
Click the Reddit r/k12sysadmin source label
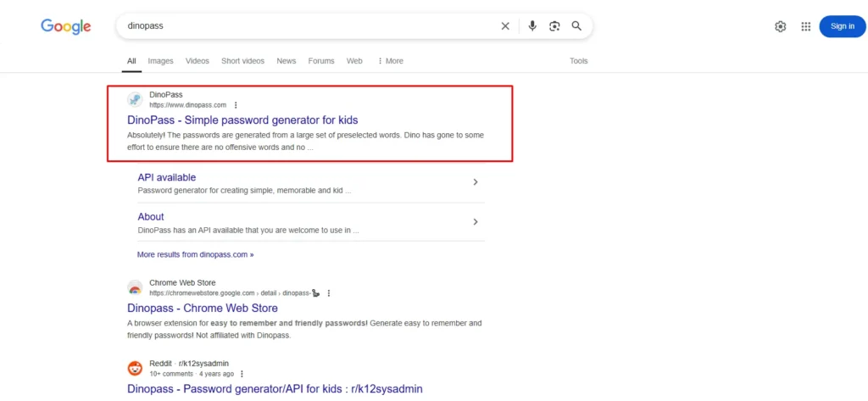pyautogui.click(x=189, y=364)
